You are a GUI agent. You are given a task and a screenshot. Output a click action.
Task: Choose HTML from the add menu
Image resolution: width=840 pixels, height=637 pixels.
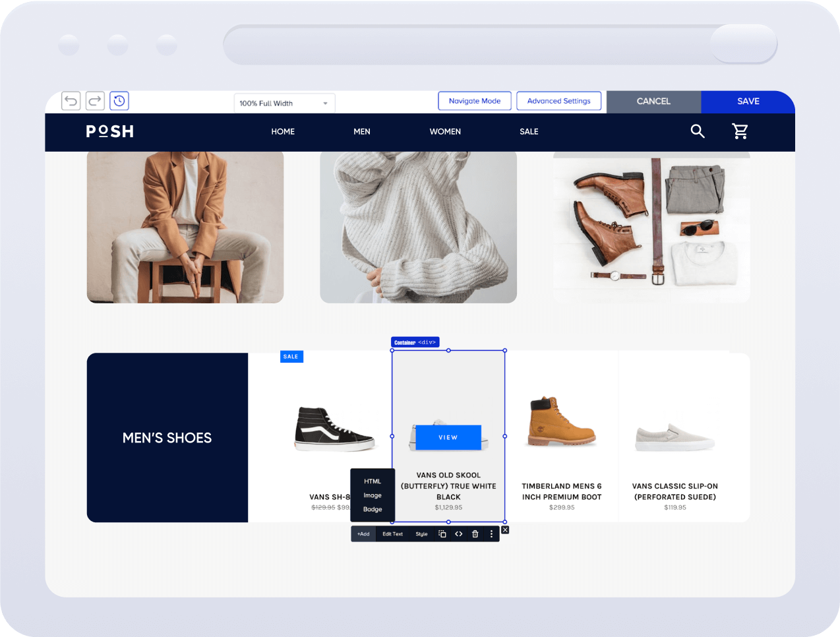[373, 481]
